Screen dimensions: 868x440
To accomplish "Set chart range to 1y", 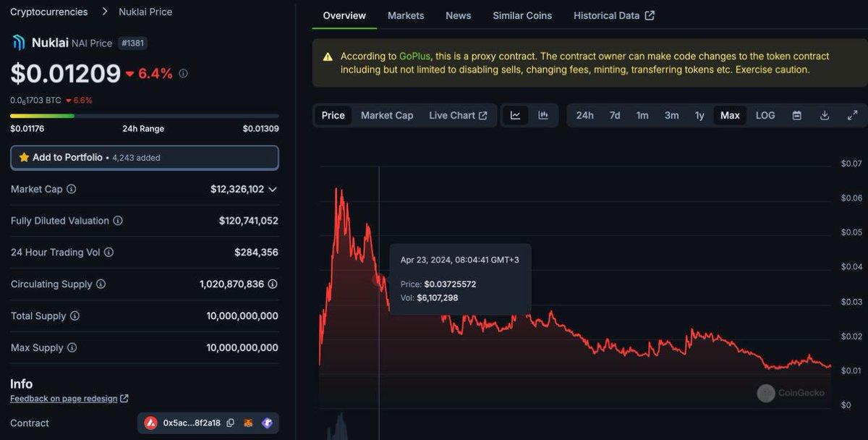I will (x=699, y=116).
